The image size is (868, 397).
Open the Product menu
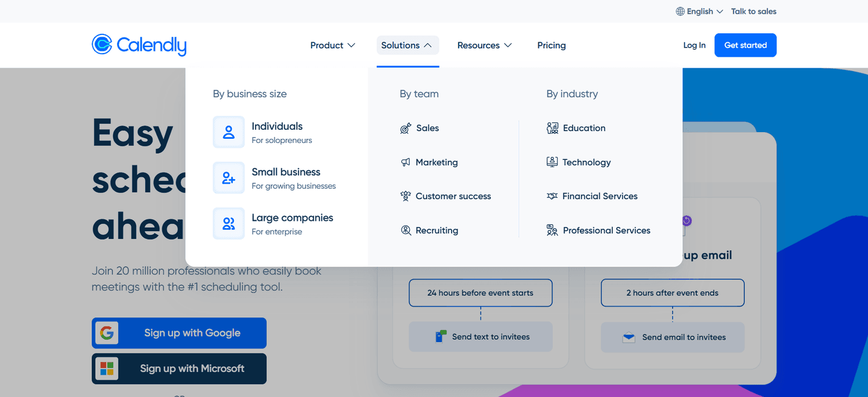point(333,45)
